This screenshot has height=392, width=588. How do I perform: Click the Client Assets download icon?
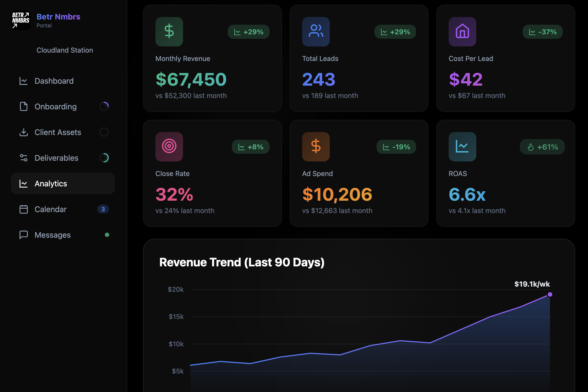(x=23, y=132)
